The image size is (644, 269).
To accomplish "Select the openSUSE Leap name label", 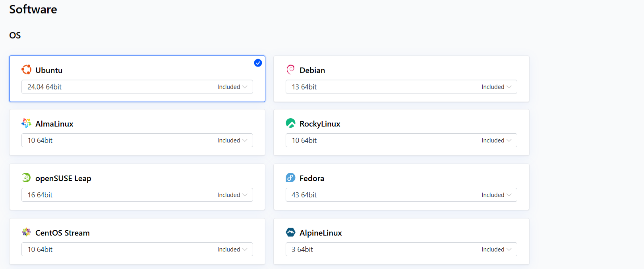I will coord(63,178).
